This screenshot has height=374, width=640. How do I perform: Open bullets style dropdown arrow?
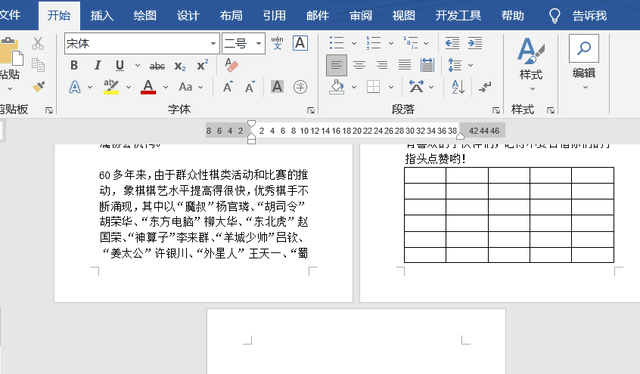(354, 43)
